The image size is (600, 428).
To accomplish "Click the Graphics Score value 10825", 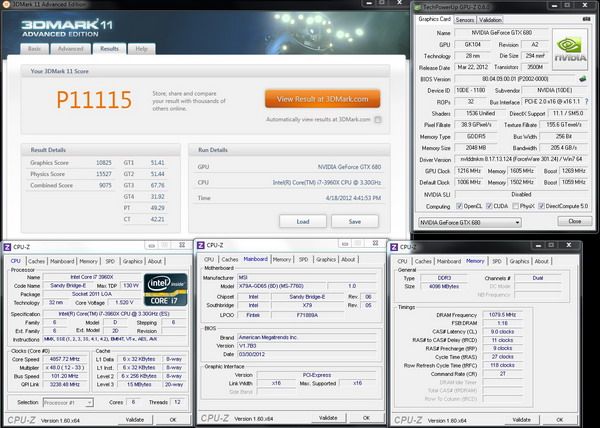I will pos(104,163).
